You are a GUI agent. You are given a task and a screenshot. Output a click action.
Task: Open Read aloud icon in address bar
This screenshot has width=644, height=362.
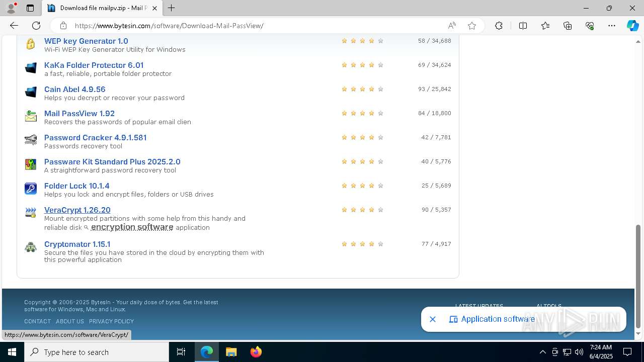coord(452,26)
